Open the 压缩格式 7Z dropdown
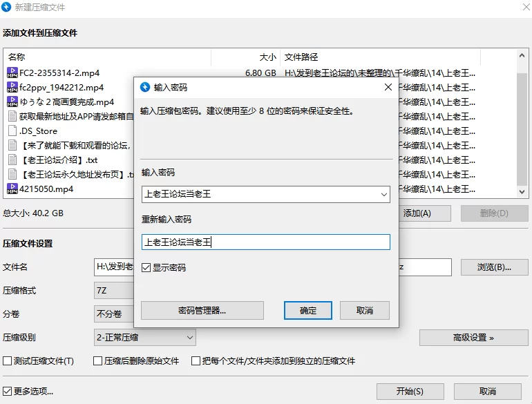532x404 pixels. pos(114,291)
